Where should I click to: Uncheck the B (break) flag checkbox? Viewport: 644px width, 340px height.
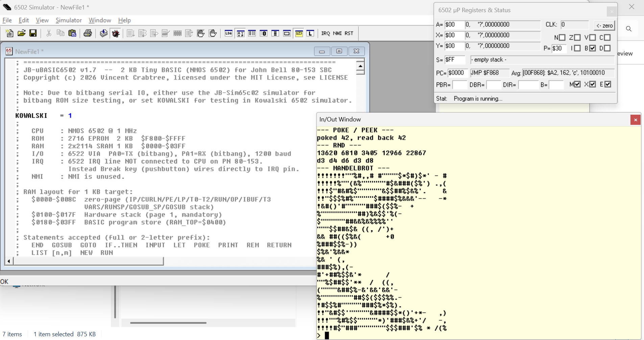pyautogui.click(x=592, y=48)
